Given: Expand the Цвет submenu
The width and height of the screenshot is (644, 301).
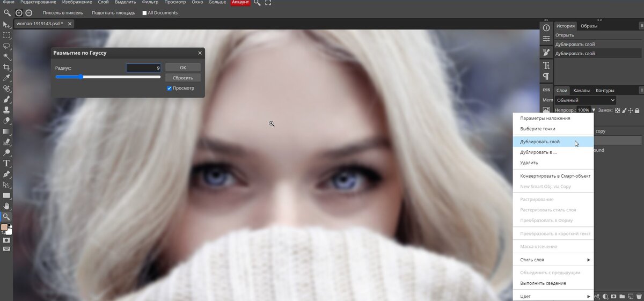Looking at the screenshot, I should point(553,296).
